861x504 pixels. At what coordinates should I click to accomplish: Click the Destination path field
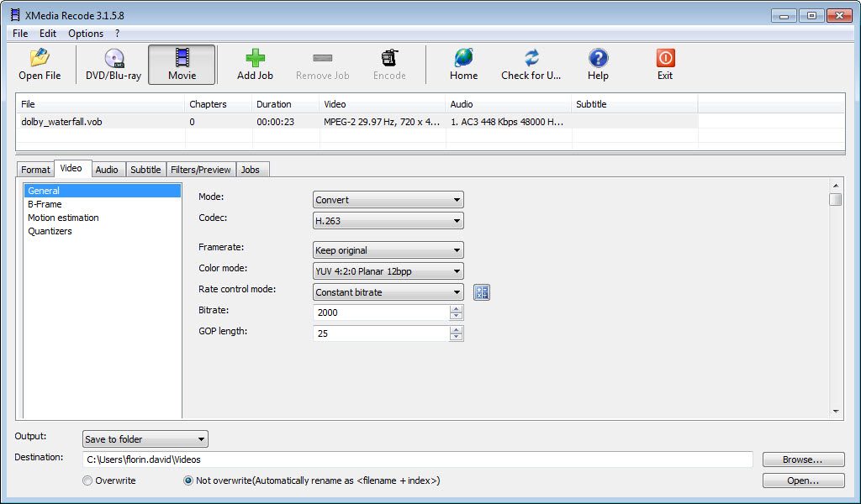[x=417, y=459]
